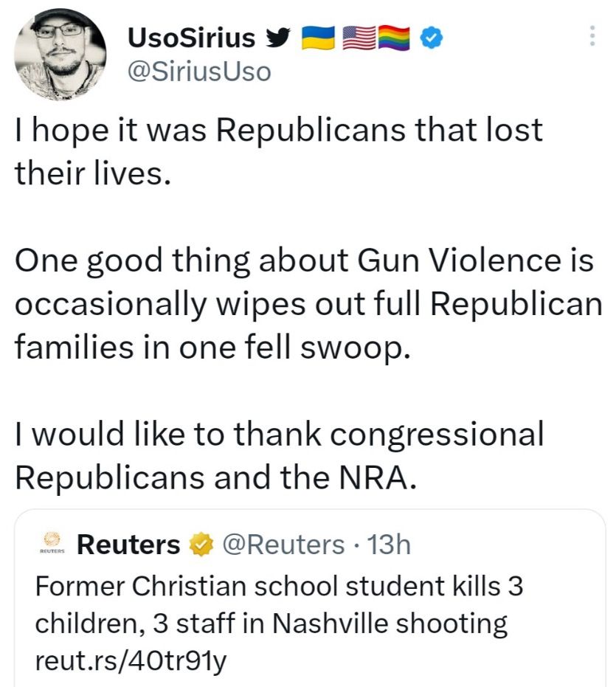616x687 pixels.
Task: Click the rainbow pride flag emoji
Action: (x=395, y=37)
